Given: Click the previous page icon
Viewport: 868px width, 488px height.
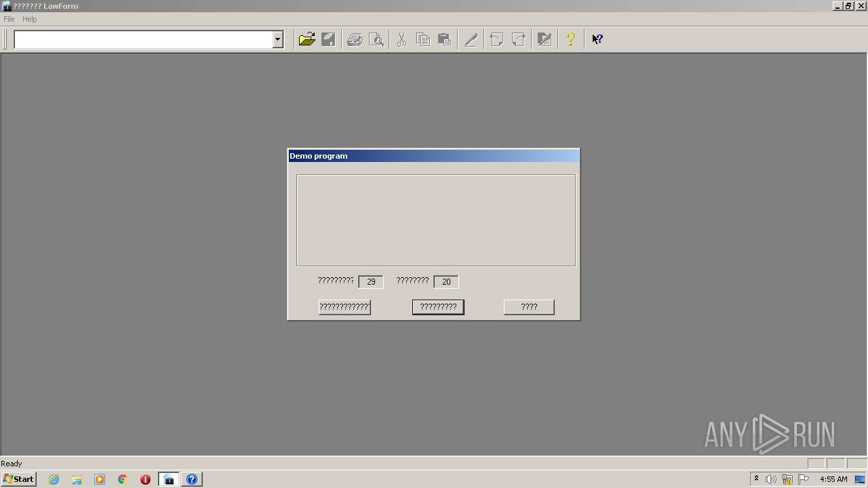Looking at the screenshot, I should click(496, 39).
